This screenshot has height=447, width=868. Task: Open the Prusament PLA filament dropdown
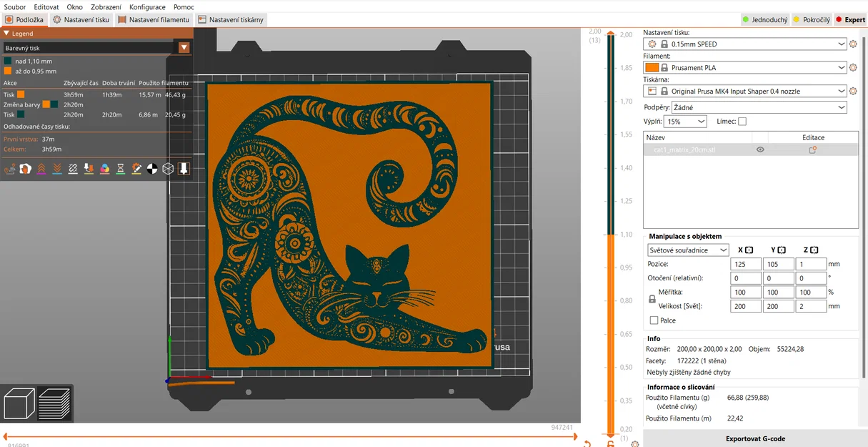[x=745, y=68]
